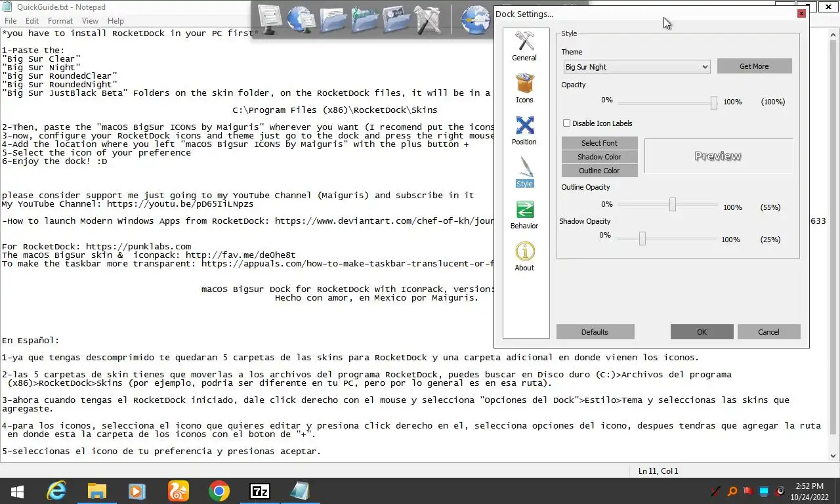
Task: Click the monitor icon in the dock
Action: click(x=270, y=19)
